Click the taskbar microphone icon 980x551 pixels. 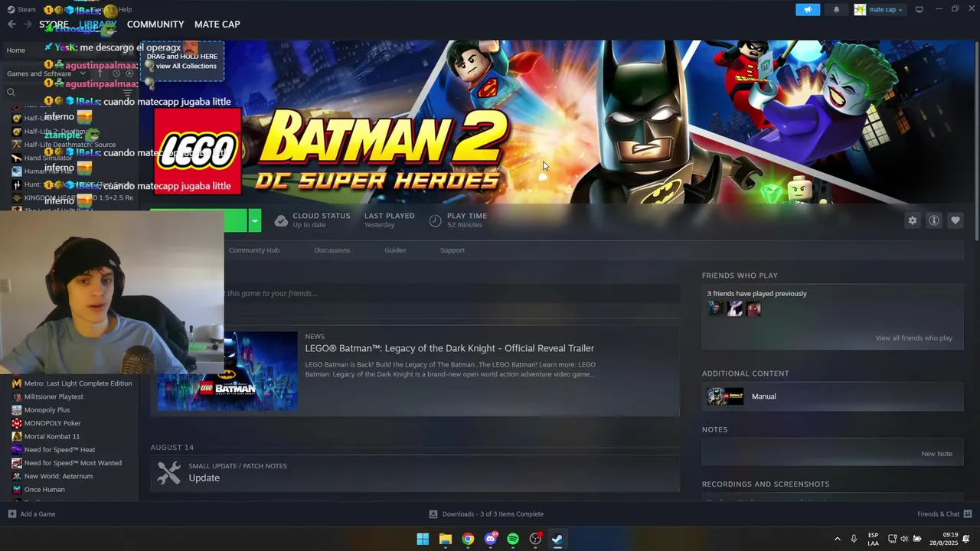point(854,539)
